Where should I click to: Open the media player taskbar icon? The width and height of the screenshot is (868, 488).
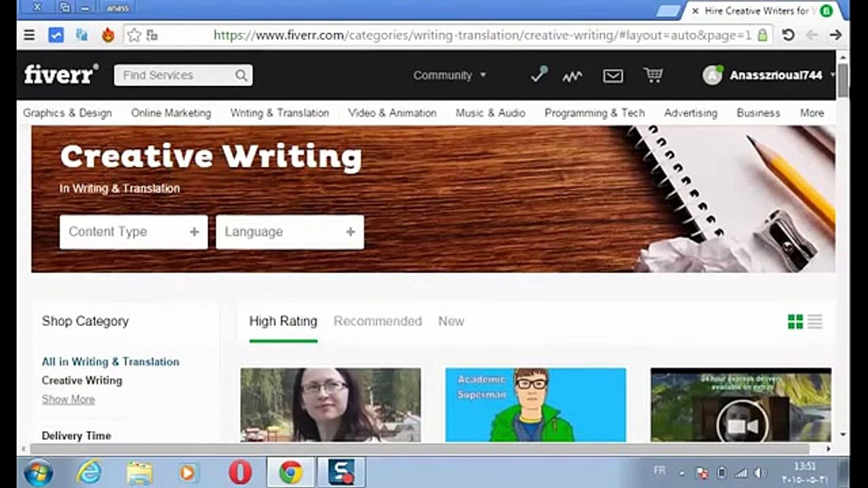189,472
